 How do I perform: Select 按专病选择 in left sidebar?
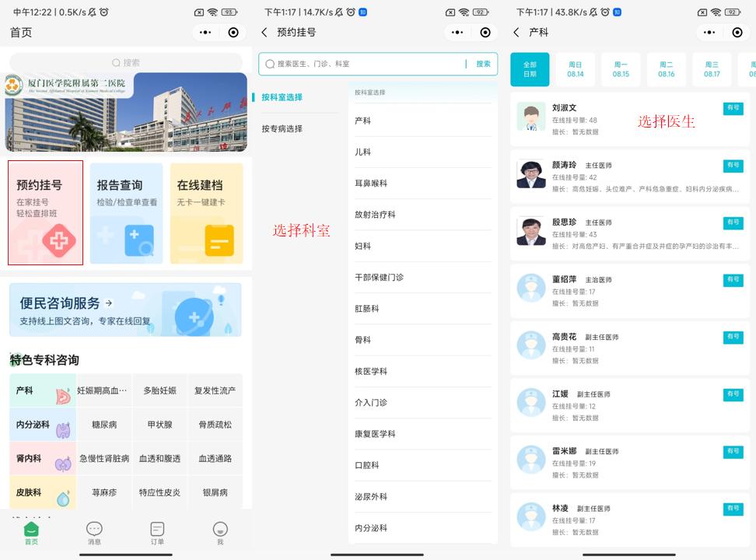(x=282, y=129)
